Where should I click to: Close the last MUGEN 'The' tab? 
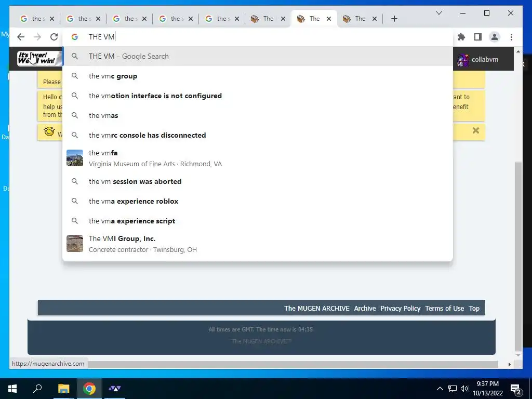pos(374,19)
